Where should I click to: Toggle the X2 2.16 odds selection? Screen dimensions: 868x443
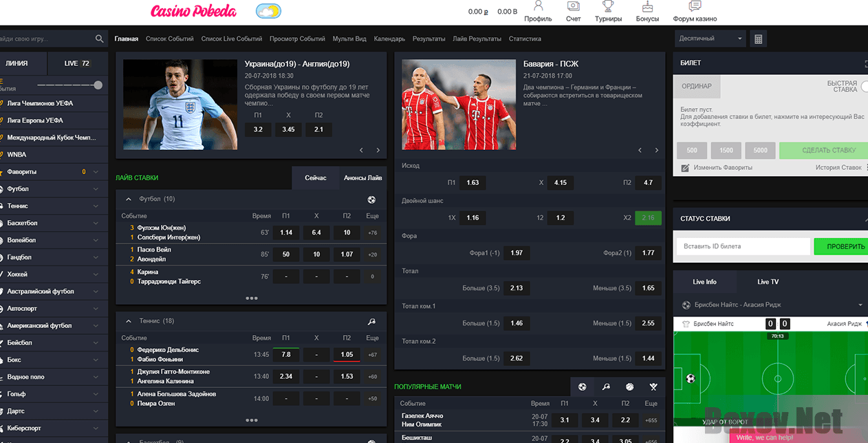(x=648, y=217)
